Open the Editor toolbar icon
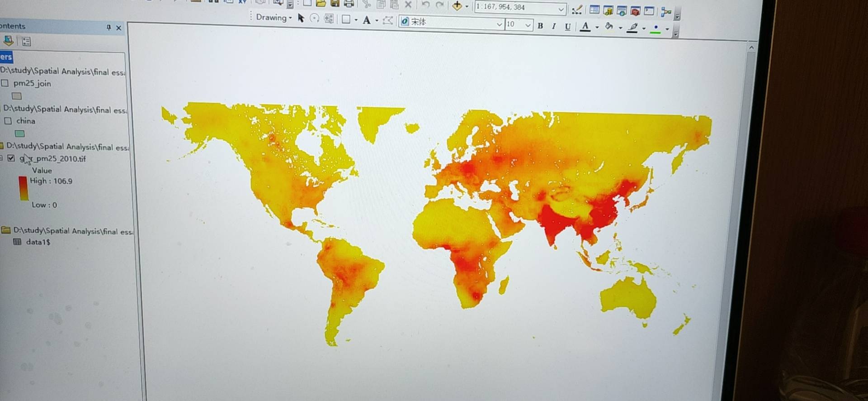Image resolution: width=868 pixels, height=401 pixels. pyautogui.click(x=577, y=10)
